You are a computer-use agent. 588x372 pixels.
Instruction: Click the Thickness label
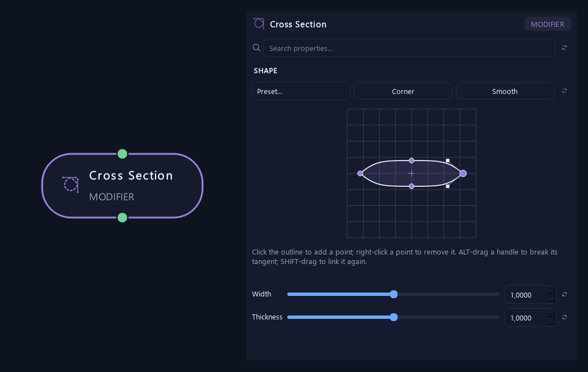(267, 317)
